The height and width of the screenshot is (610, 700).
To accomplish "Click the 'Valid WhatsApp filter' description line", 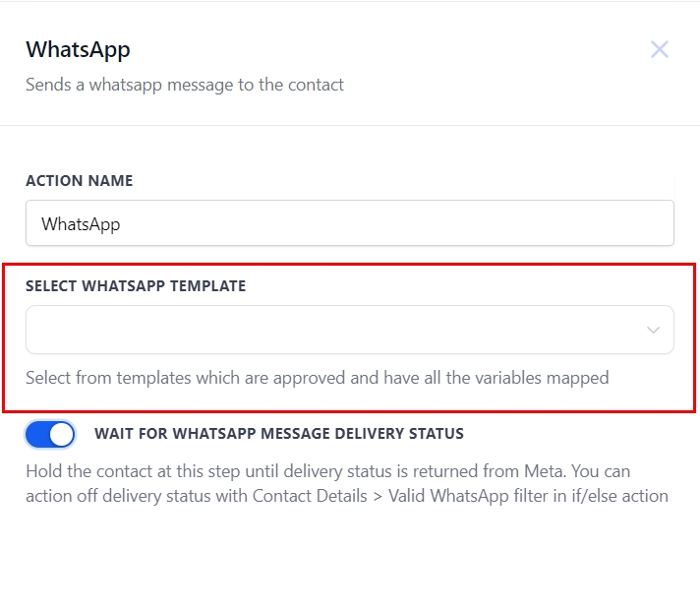I will [x=346, y=496].
